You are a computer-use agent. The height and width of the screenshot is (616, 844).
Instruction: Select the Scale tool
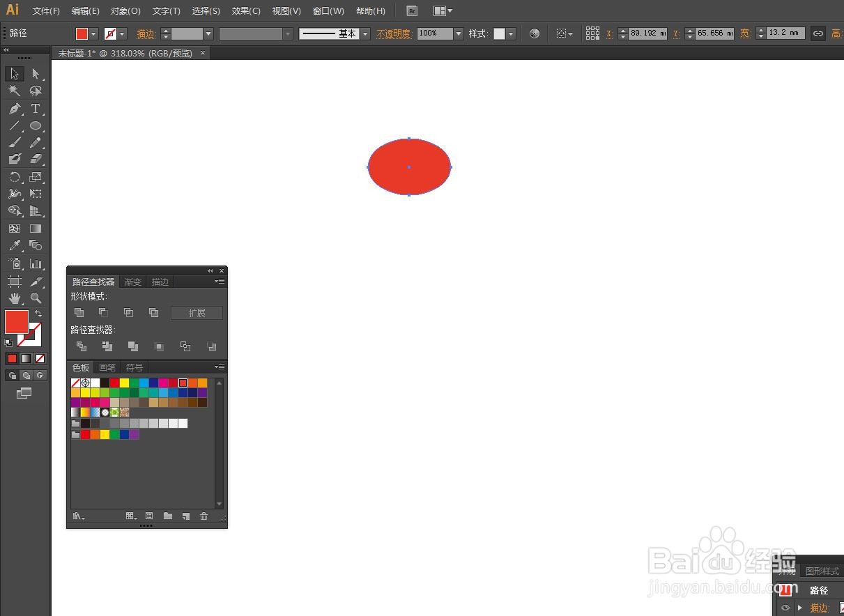(36, 177)
